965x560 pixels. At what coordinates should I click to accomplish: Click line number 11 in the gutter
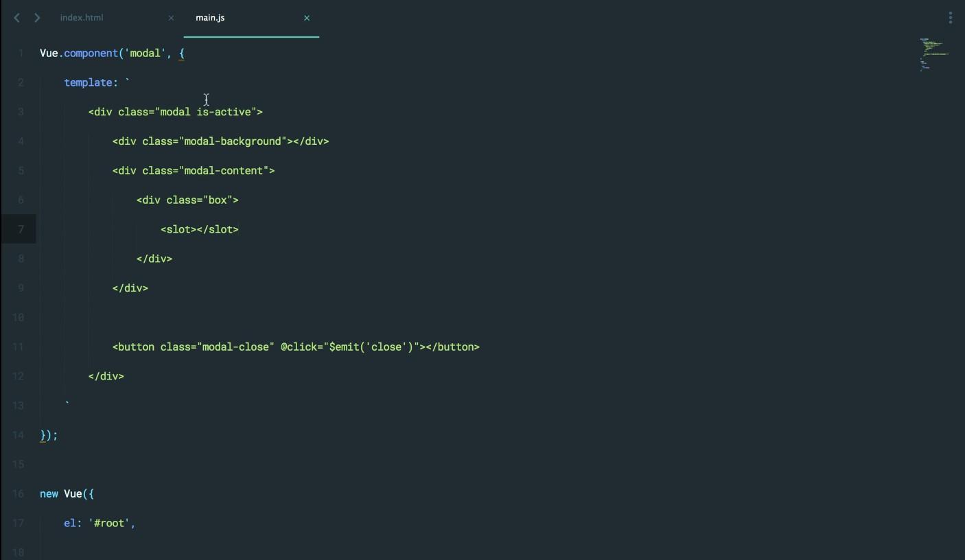click(x=19, y=347)
